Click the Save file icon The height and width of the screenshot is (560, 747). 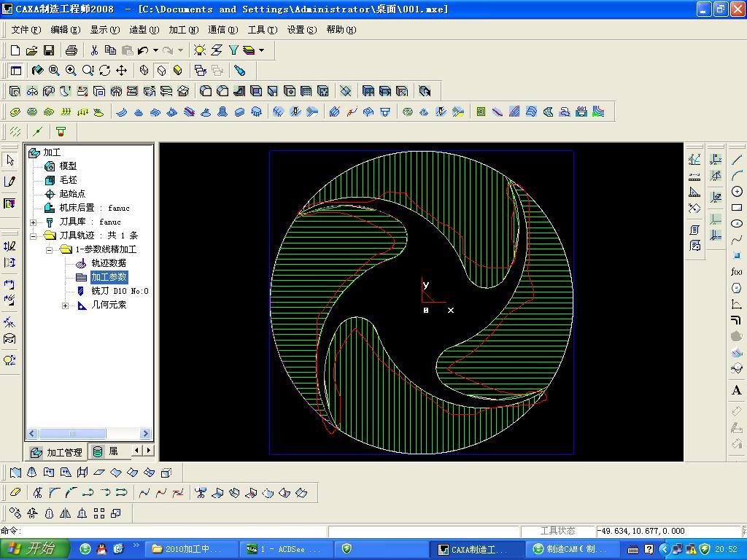pos(49,50)
